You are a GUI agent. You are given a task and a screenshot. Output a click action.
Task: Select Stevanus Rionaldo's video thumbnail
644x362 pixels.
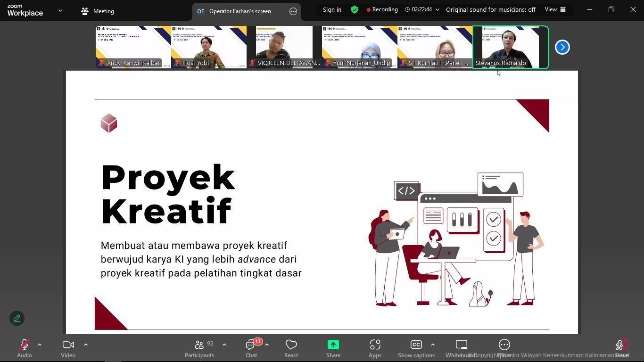pyautogui.click(x=510, y=47)
